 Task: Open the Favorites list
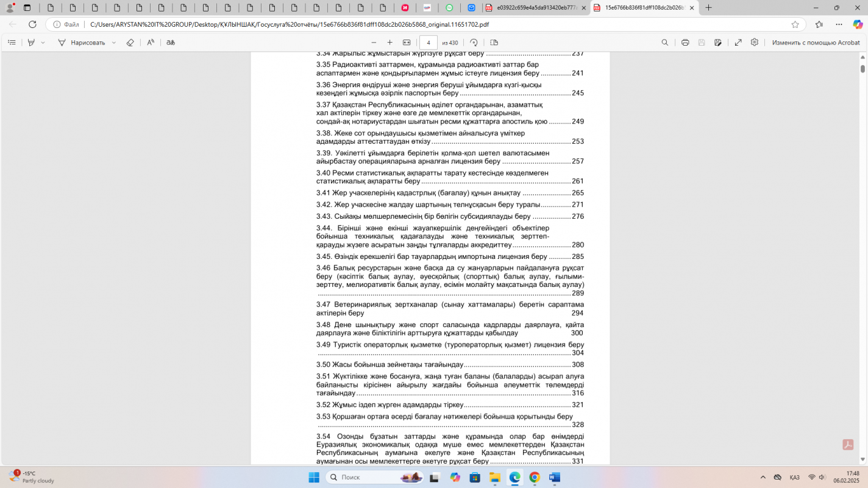[819, 24]
